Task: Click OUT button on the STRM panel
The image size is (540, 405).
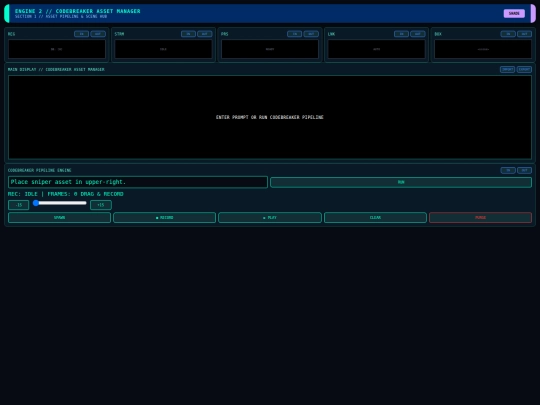Action: click(205, 34)
